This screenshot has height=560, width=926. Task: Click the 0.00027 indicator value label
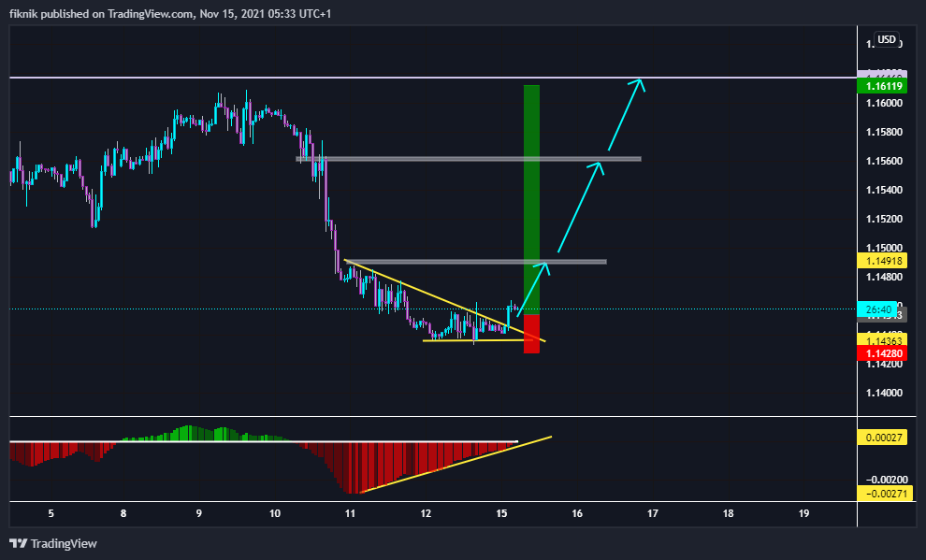pyautogui.click(x=884, y=438)
